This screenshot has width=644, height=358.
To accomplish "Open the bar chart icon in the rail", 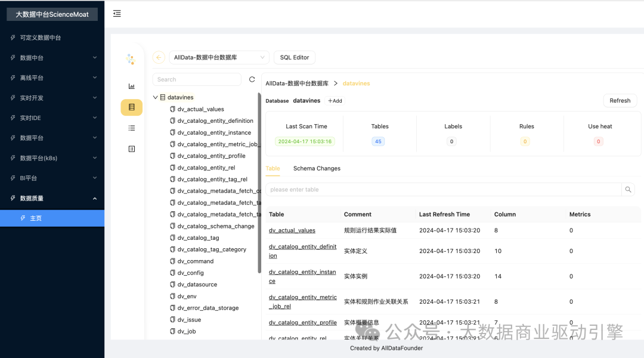I will 132,87.
